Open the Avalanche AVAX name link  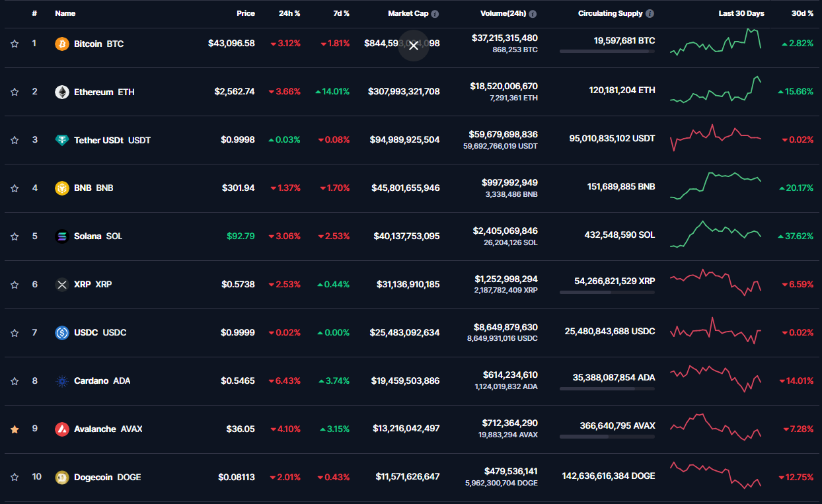pyautogui.click(x=108, y=429)
